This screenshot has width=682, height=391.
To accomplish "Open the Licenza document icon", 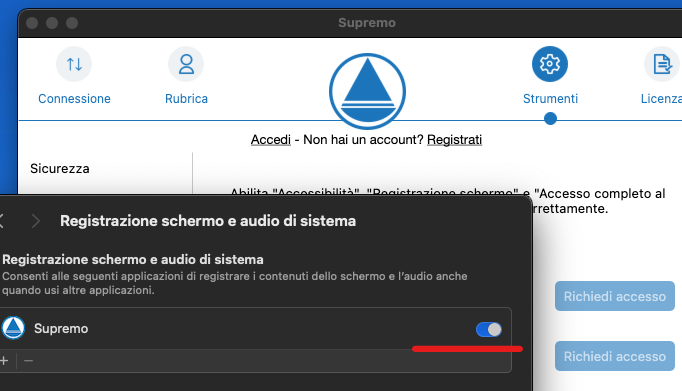I will pyautogui.click(x=662, y=64).
